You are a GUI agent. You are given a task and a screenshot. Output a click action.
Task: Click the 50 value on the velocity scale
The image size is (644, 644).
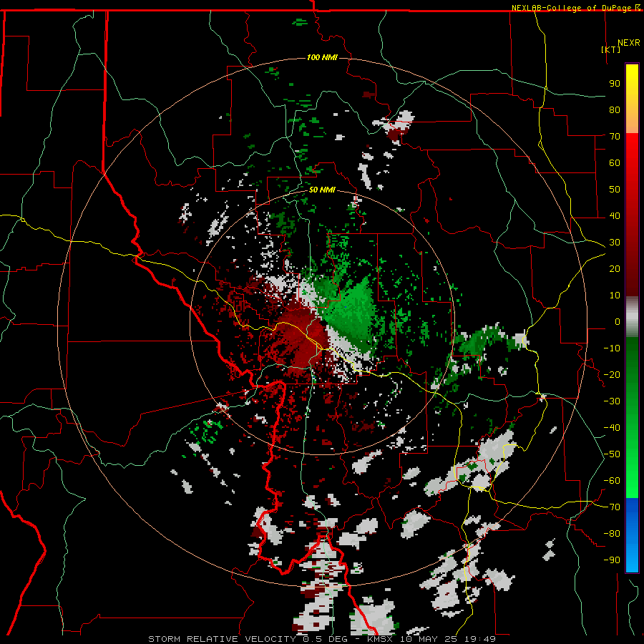(x=615, y=190)
